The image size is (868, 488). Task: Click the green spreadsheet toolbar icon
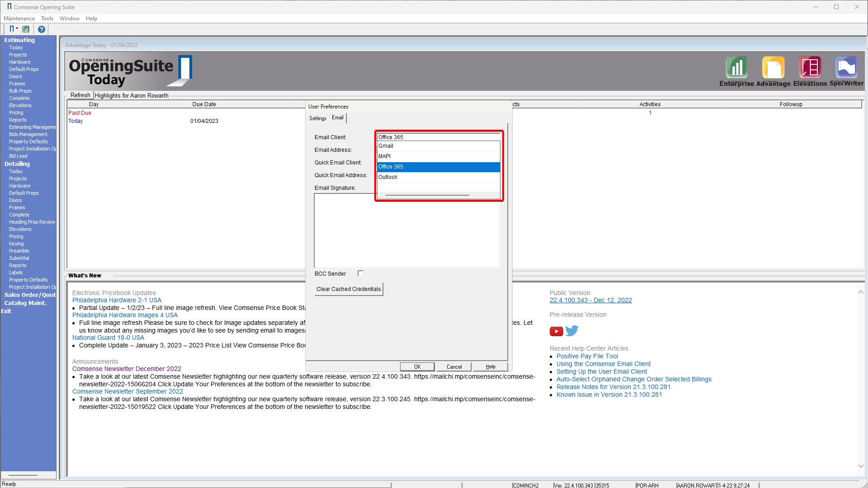[x=26, y=29]
